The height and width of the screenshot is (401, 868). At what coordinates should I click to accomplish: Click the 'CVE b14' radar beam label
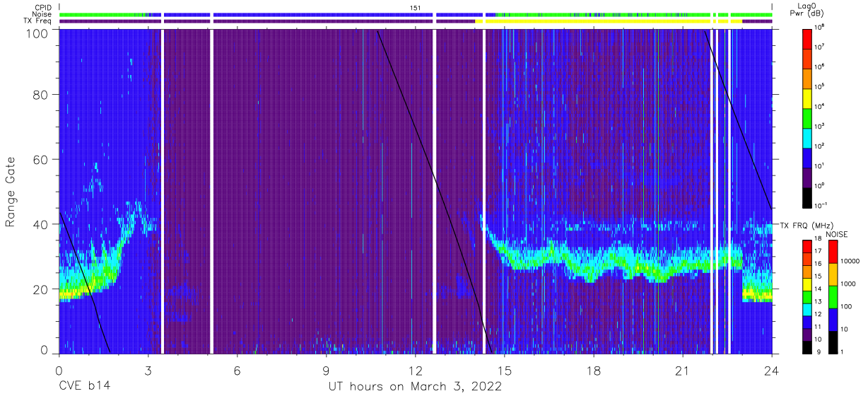[x=84, y=387]
